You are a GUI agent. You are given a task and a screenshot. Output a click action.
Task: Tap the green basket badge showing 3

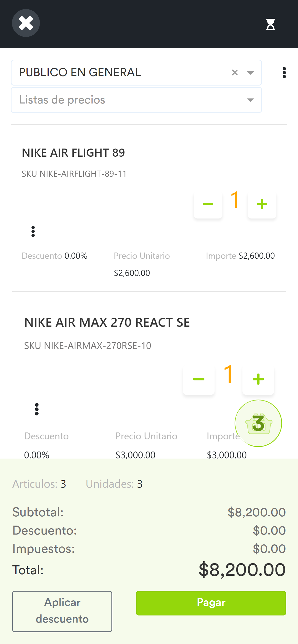coord(258,423)
